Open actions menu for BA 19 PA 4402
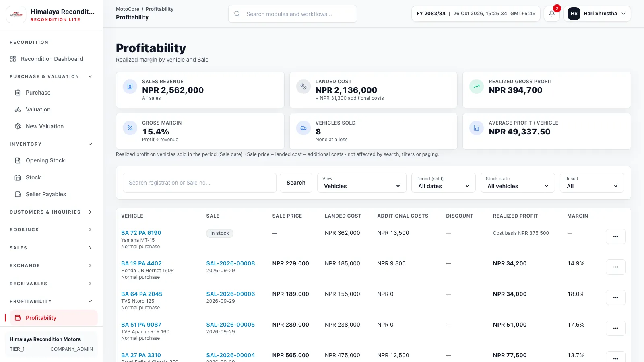Image resolution: width=644 pixels, height=362 pixels. point(616,267)
